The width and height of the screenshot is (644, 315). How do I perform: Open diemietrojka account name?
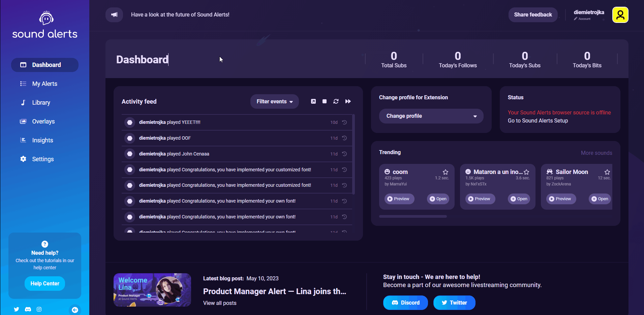(589, 12)
